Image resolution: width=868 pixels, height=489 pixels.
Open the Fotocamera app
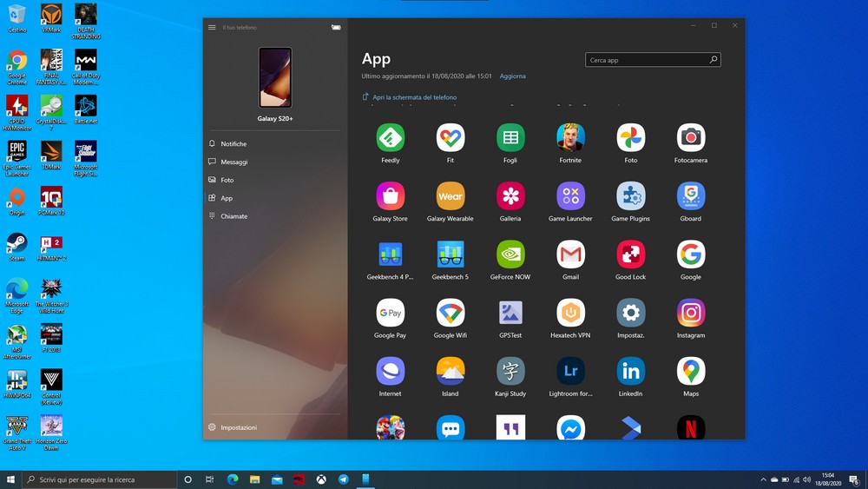pyautogui.click(x=691, y=138)
